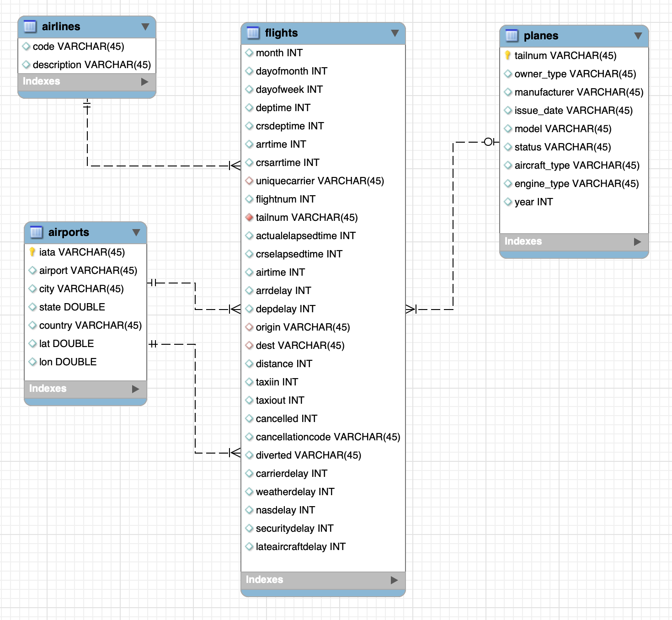Click the diamond icon beside description
Screen dimensions: 672x620
(x=26, y=64)
